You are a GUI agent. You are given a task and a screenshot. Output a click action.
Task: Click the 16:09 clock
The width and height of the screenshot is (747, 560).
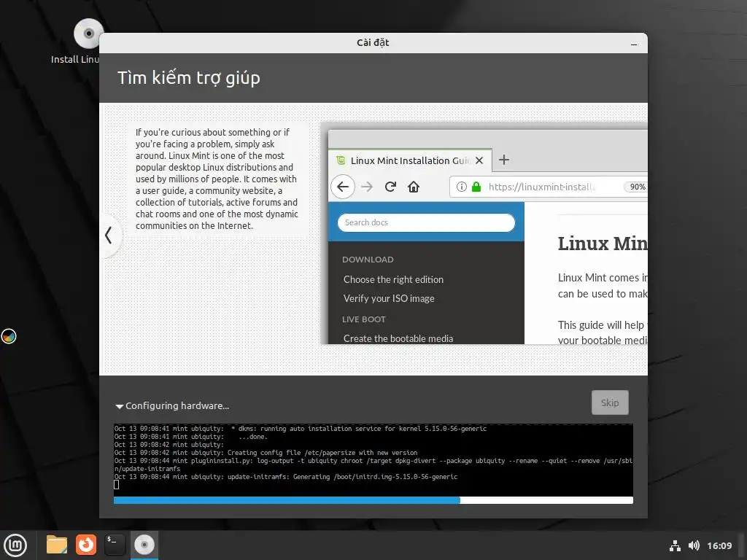(719, 545)
